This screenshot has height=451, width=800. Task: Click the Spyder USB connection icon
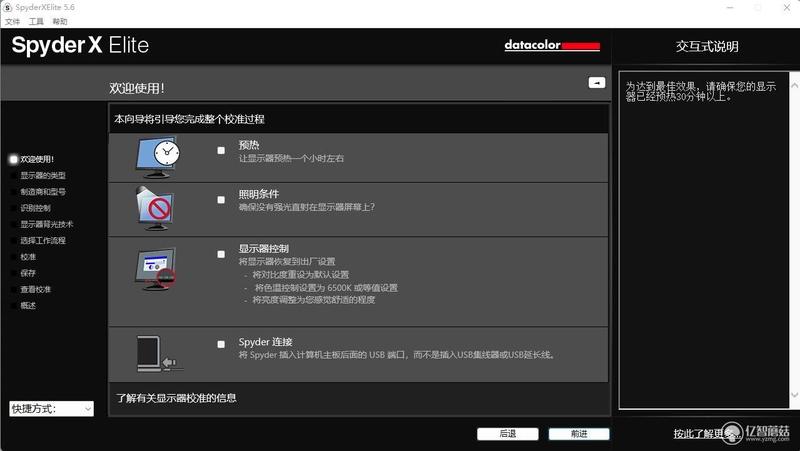(158, 354)
